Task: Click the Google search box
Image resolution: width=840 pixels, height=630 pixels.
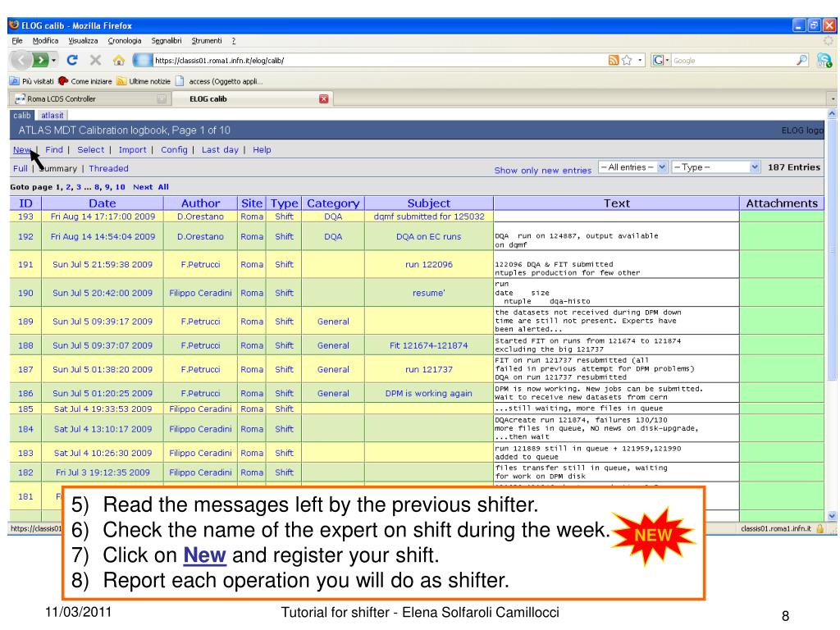Action: click(x=734, y=61)
